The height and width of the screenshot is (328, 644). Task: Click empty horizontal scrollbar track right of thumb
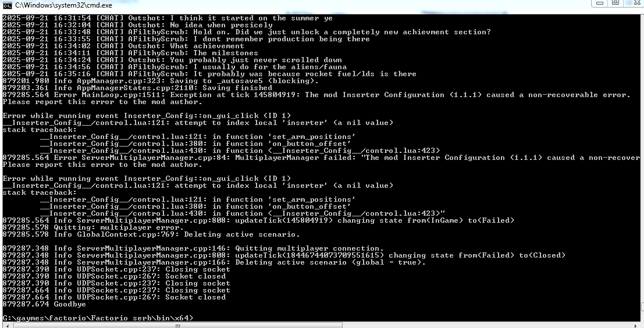pos(487,326)
